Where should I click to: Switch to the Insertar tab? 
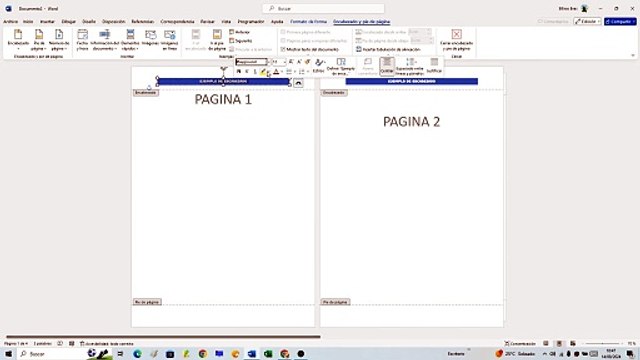point(47,22)
